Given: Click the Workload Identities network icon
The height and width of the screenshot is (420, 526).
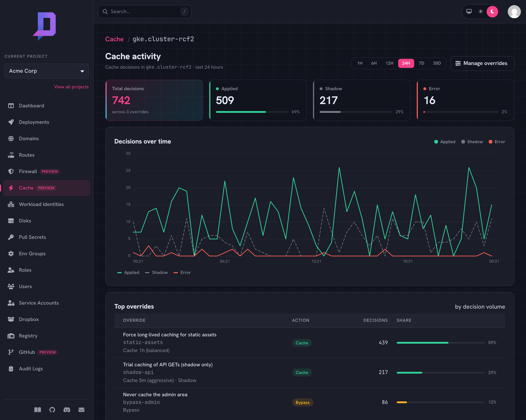Looking at the screenshot, I should (11, 204).
